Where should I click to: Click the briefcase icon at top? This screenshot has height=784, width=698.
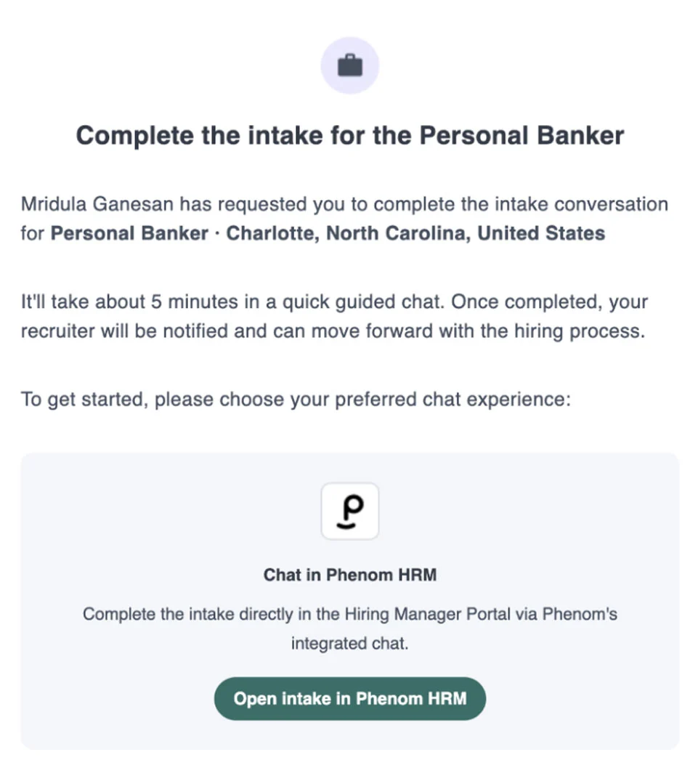[350, 65]
